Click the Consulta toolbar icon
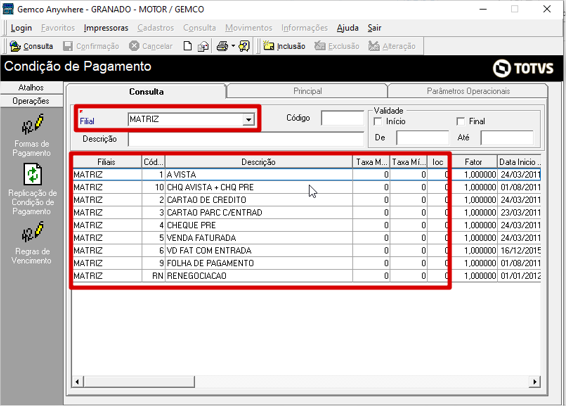This screenshot has height=406, width=566. [x=15, y=46]
